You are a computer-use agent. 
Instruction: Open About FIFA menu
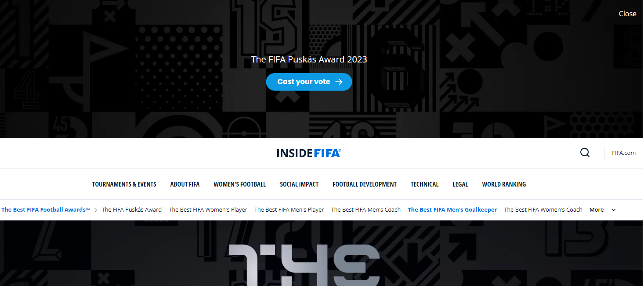coord(185,184)
